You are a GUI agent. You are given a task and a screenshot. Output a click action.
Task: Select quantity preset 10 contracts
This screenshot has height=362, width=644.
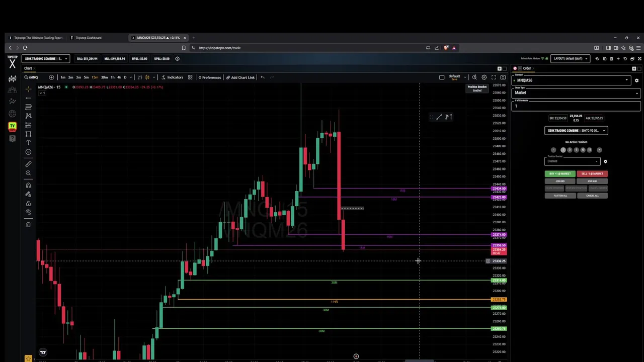[583, 150]
